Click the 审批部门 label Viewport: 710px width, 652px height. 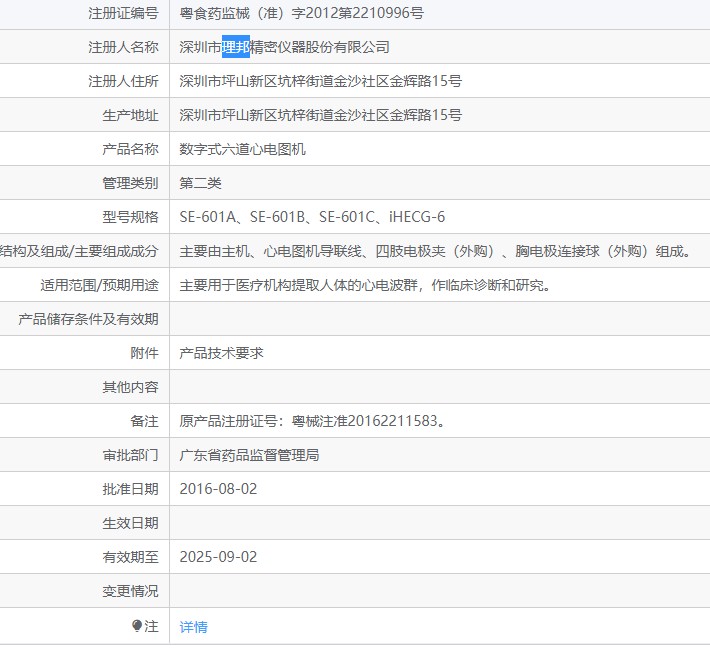(x=130, y=455)
